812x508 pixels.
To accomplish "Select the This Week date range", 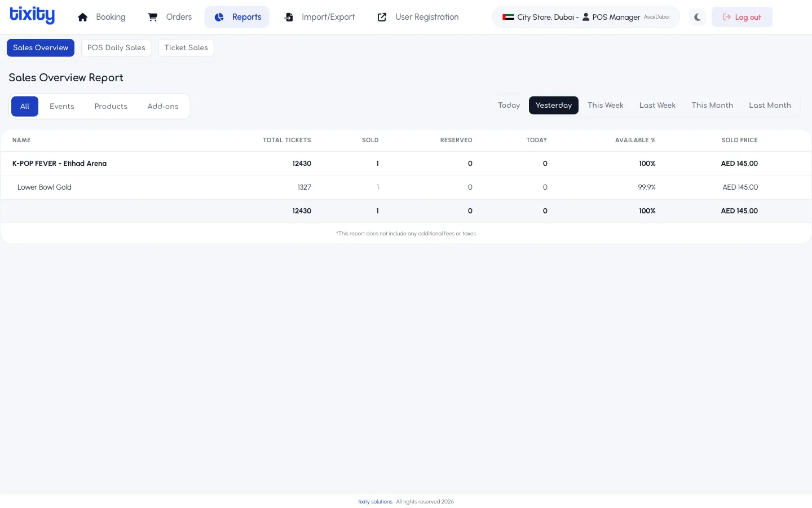I will tap(606, 105).
